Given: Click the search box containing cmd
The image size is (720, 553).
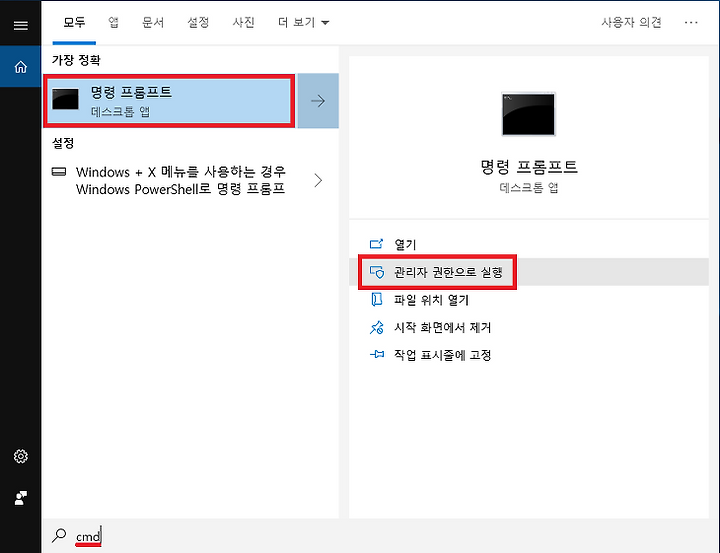Looking at the screenshot, I should point(381,536).
